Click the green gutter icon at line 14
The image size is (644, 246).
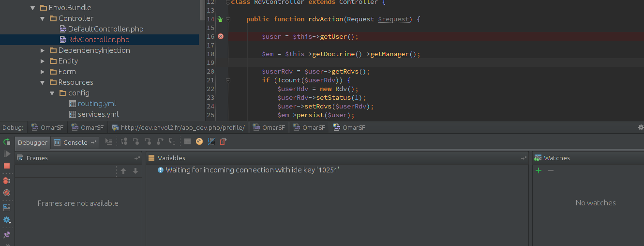click(220, 19)
